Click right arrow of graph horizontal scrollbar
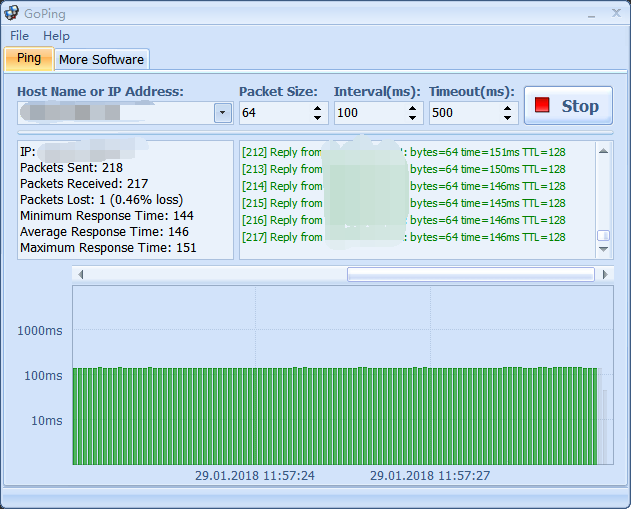This screenshot has width=631, height=509. (604, 274)
